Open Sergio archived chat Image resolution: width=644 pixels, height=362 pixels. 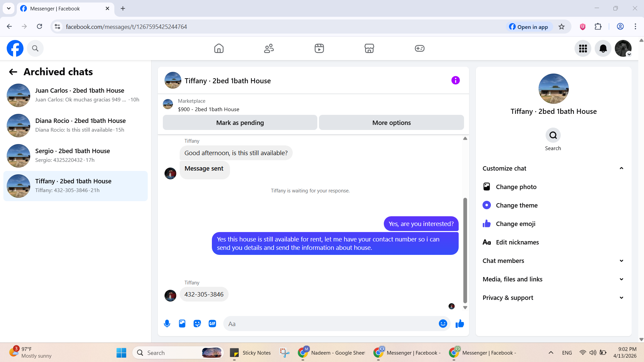point(76,156)
